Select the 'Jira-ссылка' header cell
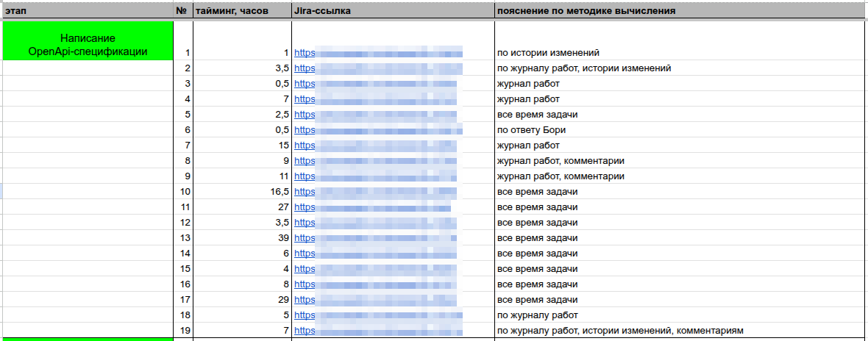Image resolution: width=868 pixels, height=341 pixels. pyautogui.click(x=393, y=10)
